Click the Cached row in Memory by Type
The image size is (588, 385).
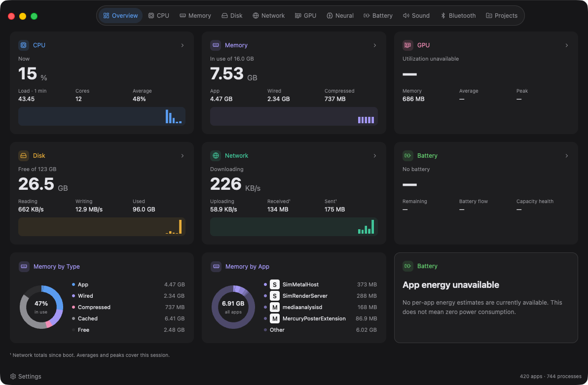tap(128, 318)
